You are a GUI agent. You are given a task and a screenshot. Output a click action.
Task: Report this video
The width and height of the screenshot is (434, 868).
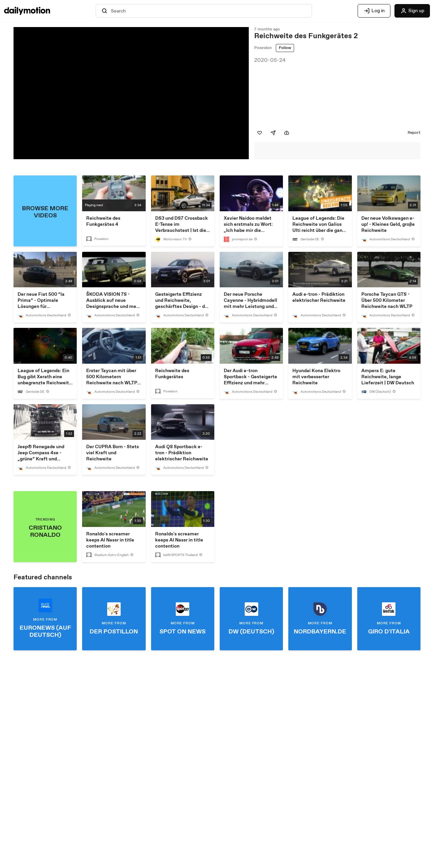point(414,132)
